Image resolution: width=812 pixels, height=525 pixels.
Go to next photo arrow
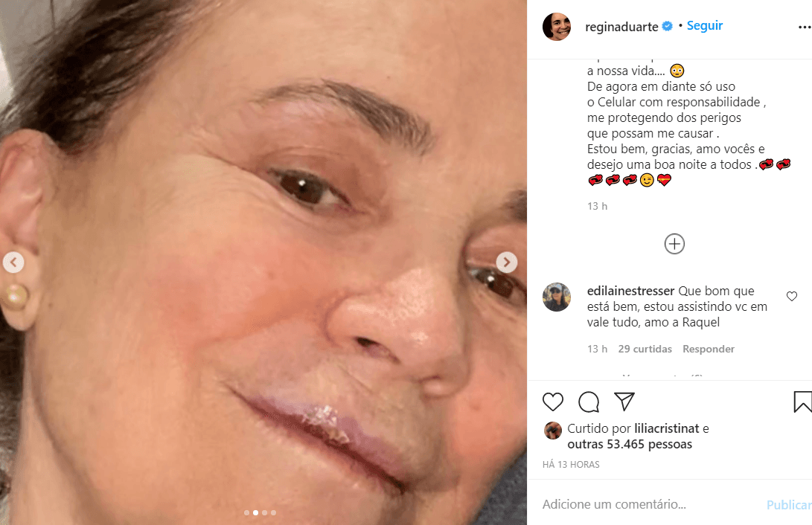click(x=506, y=262)
